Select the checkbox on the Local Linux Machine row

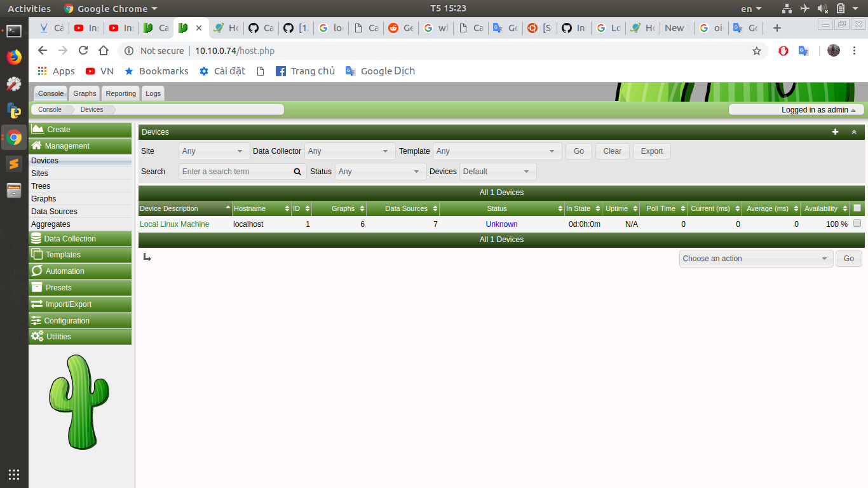point(857,224)
